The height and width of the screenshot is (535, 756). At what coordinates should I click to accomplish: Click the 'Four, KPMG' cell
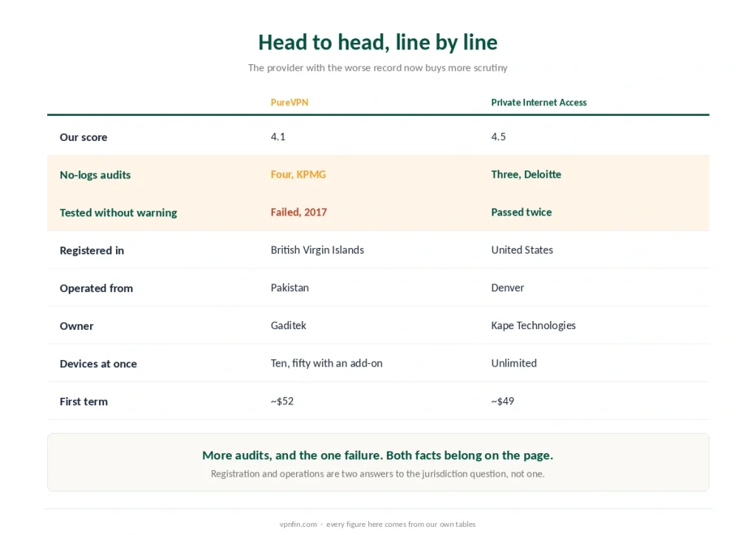(x=298, y=174)
